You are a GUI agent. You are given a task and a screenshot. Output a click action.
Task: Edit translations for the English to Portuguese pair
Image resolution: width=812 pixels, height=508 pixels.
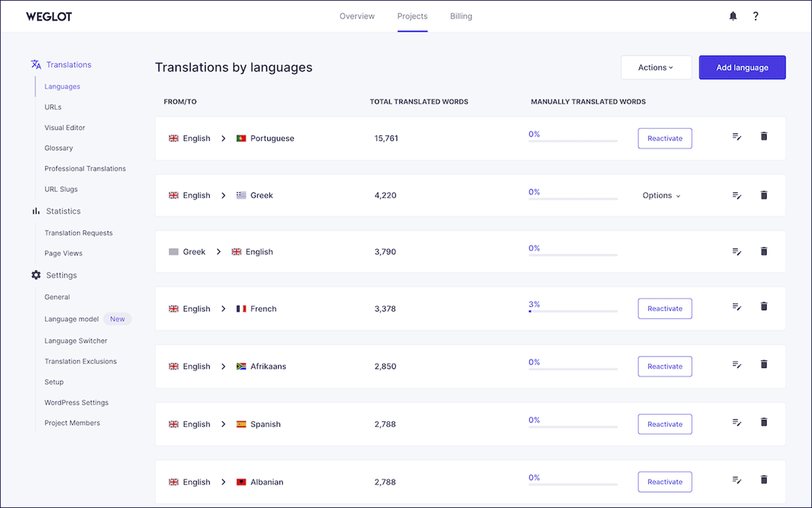tap(737, 137)
